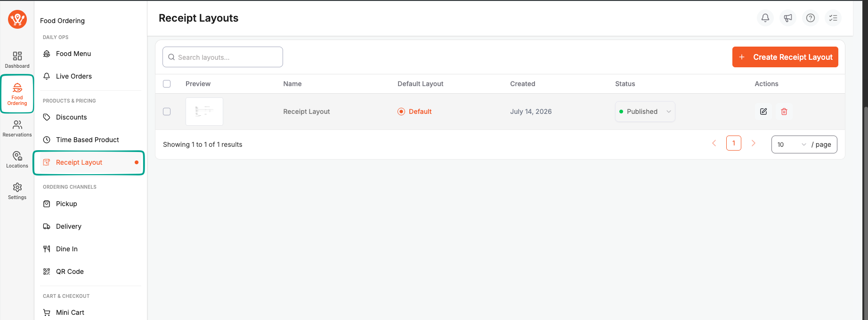Open the Locations section
Viewport: 868px width, 320px height.
click(x=17, y=160)
